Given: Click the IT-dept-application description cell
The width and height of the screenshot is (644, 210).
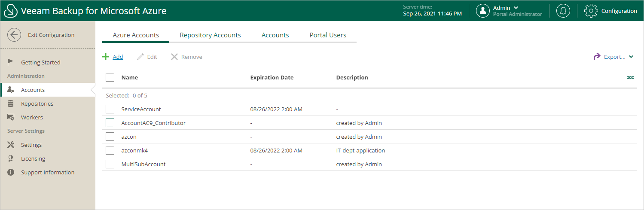Looking at the screenshot, I should (x=360, y=150).
